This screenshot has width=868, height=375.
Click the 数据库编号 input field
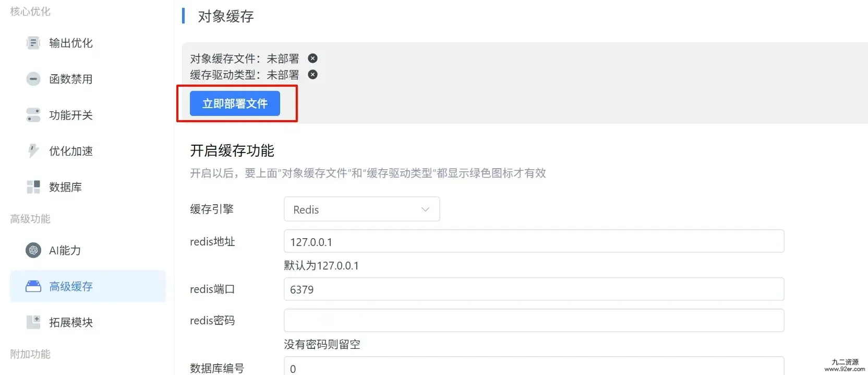point(534,366)
